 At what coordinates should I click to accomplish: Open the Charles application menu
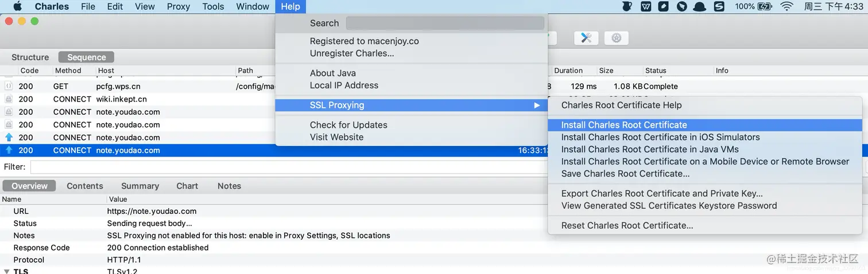(52, 6)
